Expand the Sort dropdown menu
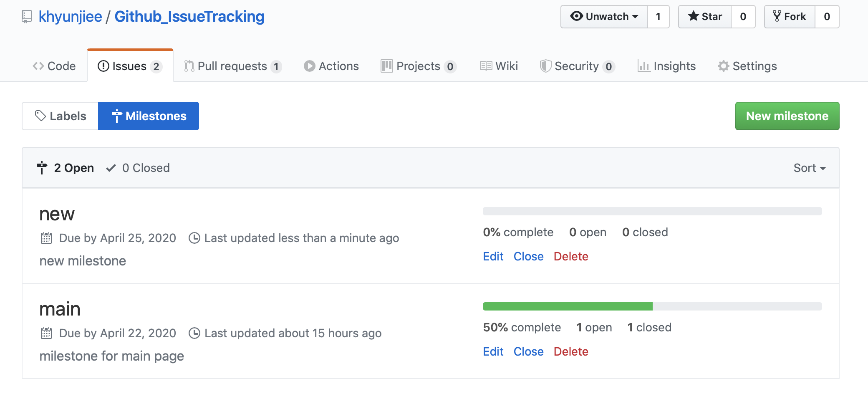868x399 pixels. point(809,168)
